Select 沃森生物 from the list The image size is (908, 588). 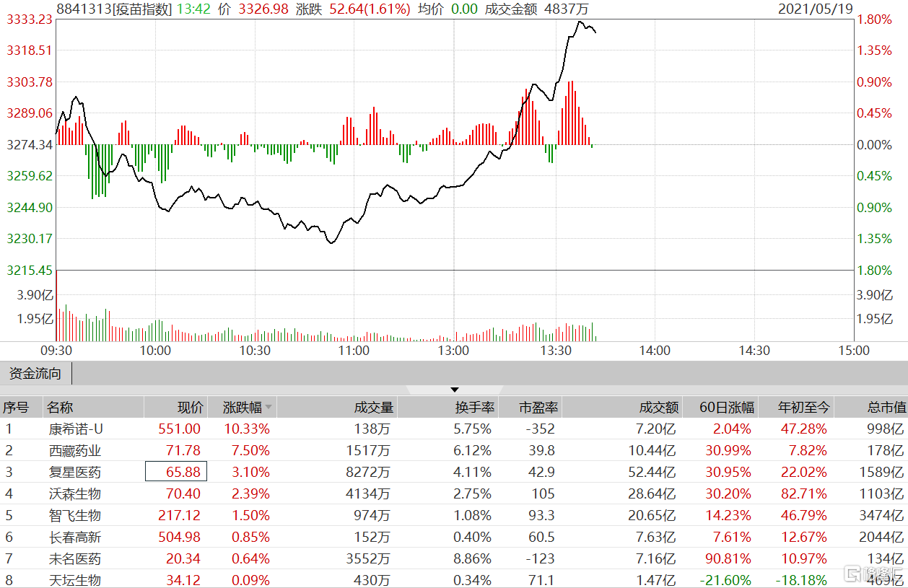[x=74, y=493]
